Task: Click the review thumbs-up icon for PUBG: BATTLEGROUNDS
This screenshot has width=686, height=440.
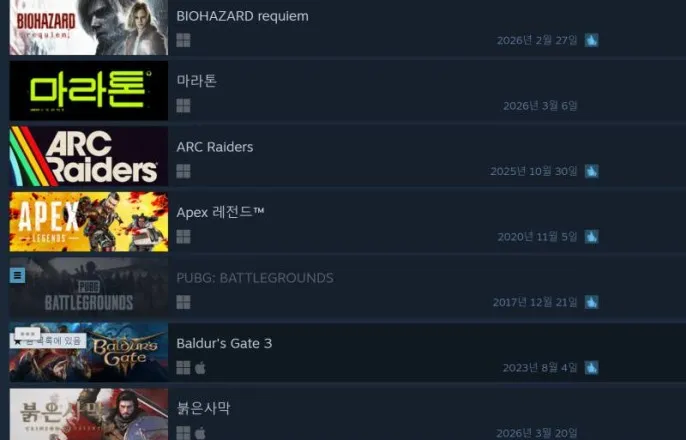Action: coord(592,302)
